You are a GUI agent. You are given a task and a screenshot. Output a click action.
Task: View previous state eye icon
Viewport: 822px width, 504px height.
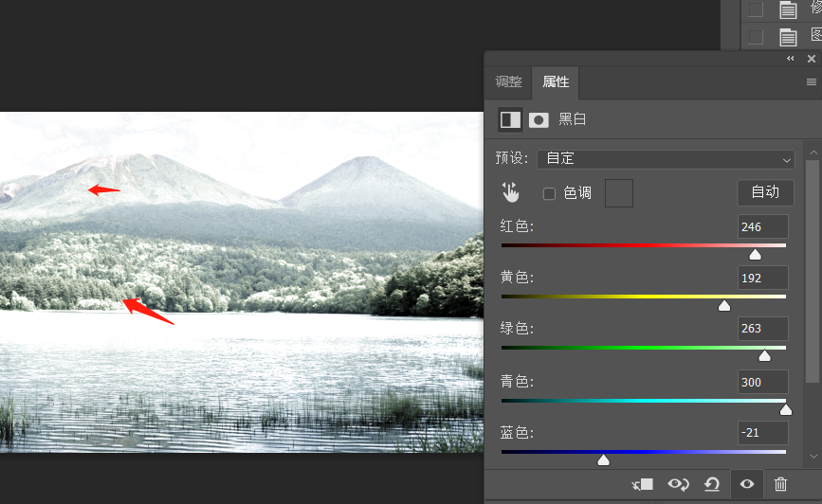(x=678, y=484)
